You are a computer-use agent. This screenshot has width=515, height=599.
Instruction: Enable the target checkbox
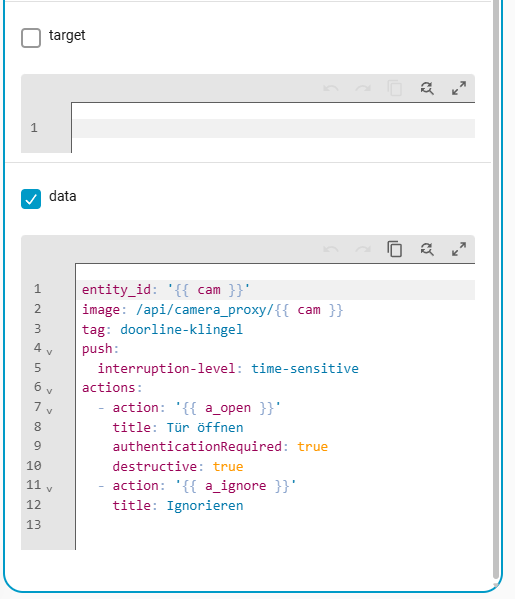[31, 38]
